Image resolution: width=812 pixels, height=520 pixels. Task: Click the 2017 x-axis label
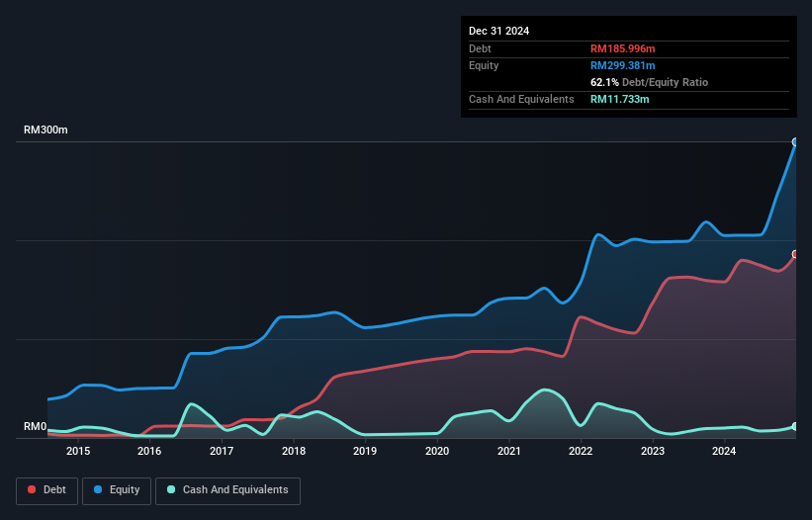pyautogui.click(x=222, y=451)
